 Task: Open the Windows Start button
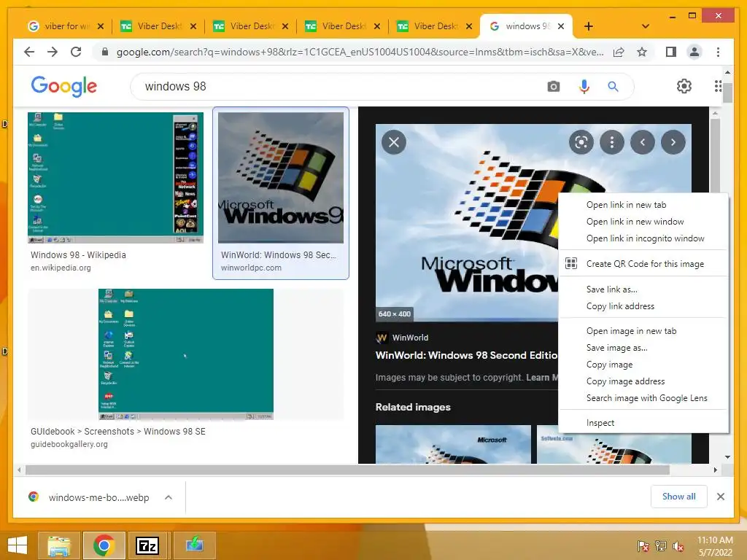(x=18, y=545)
